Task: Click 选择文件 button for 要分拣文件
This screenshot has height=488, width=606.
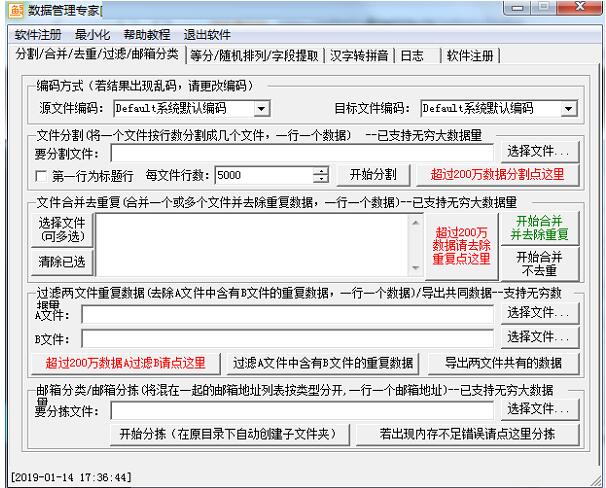Action: point(540,409)
